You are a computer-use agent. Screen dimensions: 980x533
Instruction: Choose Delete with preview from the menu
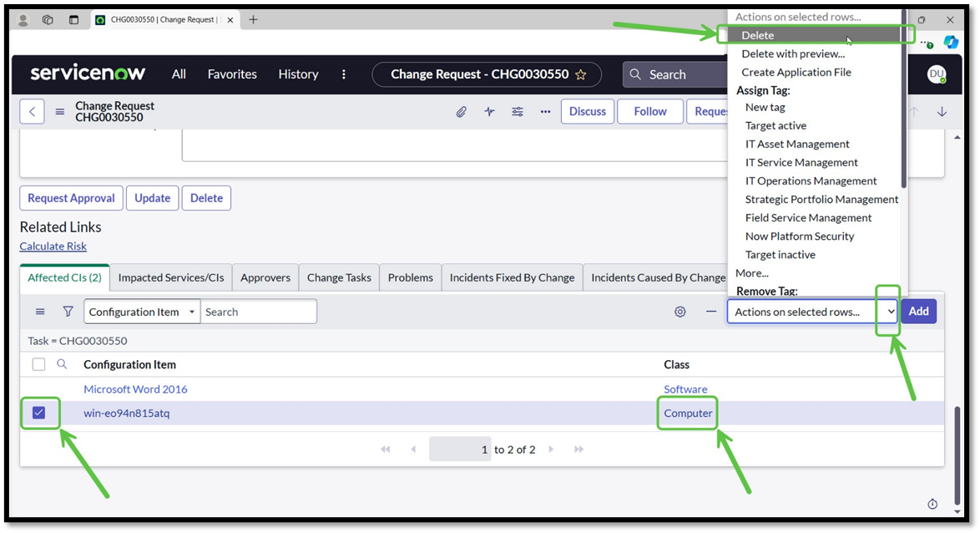[793, 53]
